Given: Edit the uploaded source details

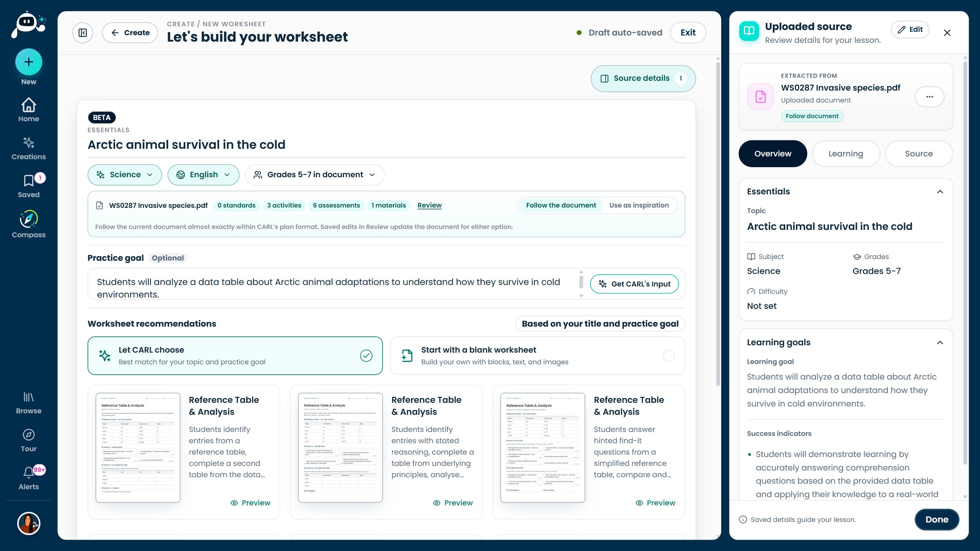Looking at the screenshot, I should click(910, 29).
